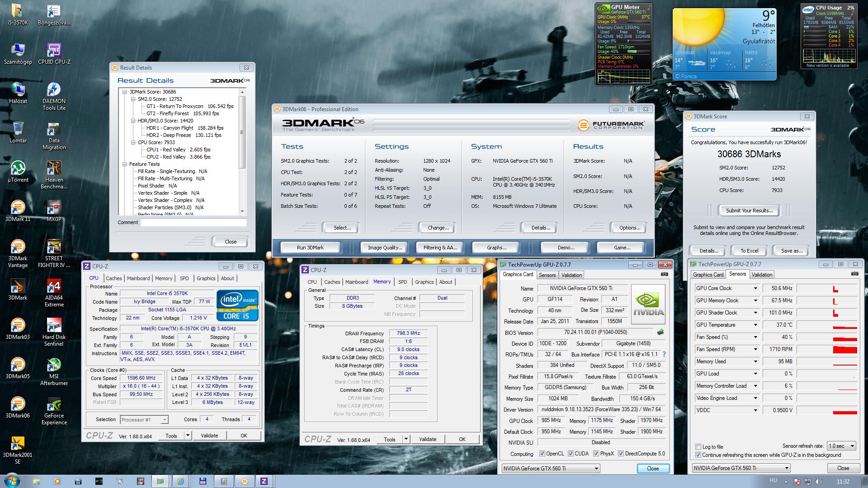The image size is (868, 488).
Task: Launch 3DMark 11 desktop shortcut
Action: 18,211
